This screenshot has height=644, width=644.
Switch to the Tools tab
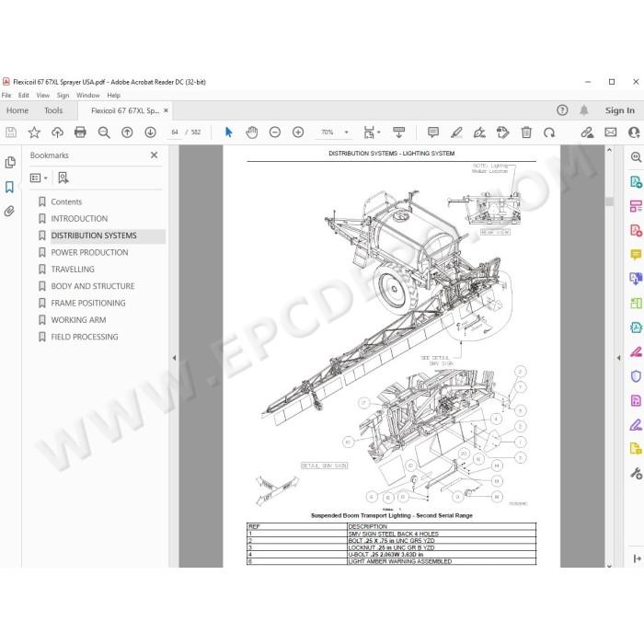point(53,110)
